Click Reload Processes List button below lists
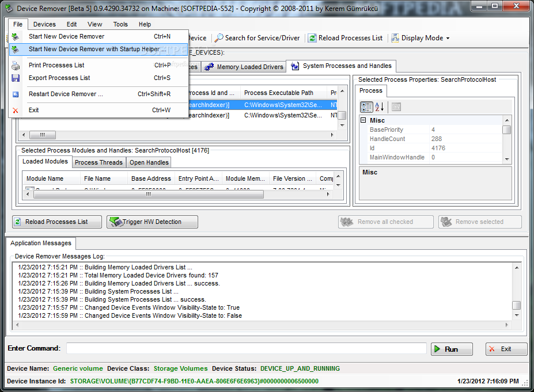 [57, 222]
